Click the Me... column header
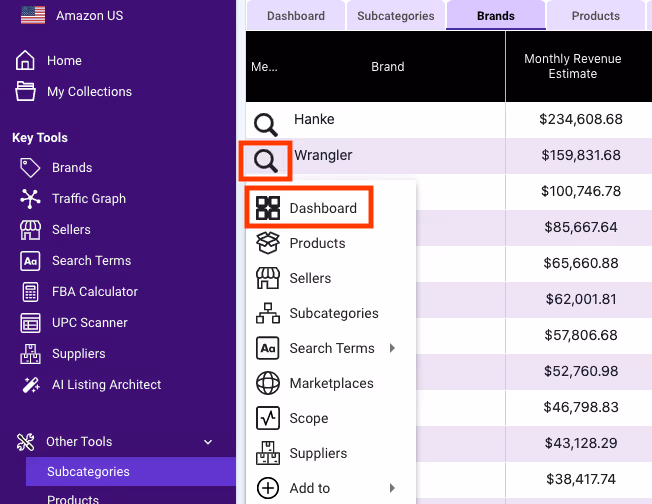Image resolution: width=652 pixels, height=504 pixels. click(x=264, y=67)
